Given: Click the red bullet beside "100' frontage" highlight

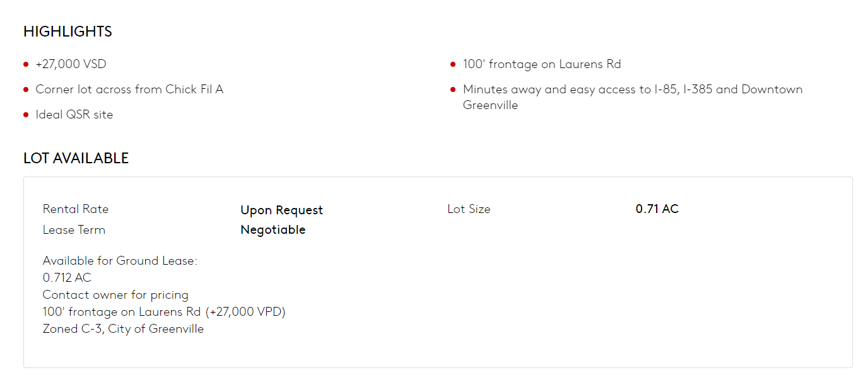Looking at the screenshot, I should [453, 64].
